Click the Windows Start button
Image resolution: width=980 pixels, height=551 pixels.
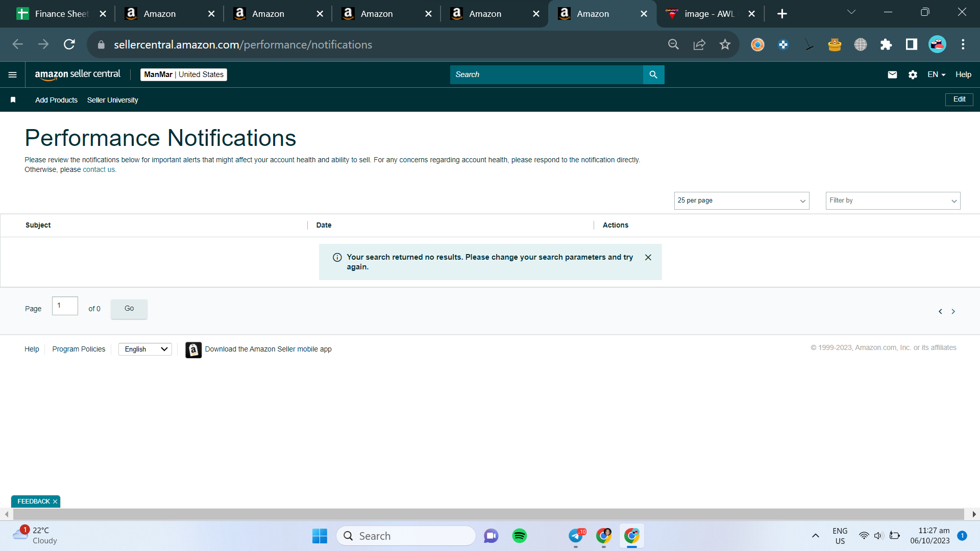tap(320, 536)
